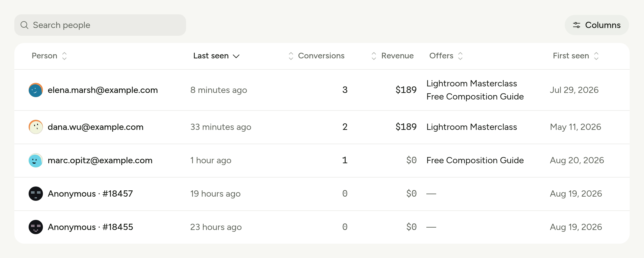Screen dimensions: 644x258
Task: Focus the Search people field
Action: 100,25
